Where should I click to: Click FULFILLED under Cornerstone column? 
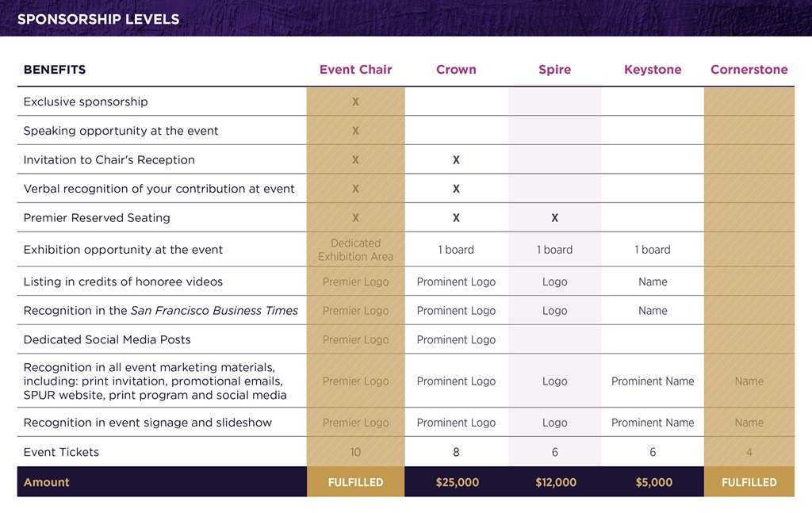tap(749, 482)
